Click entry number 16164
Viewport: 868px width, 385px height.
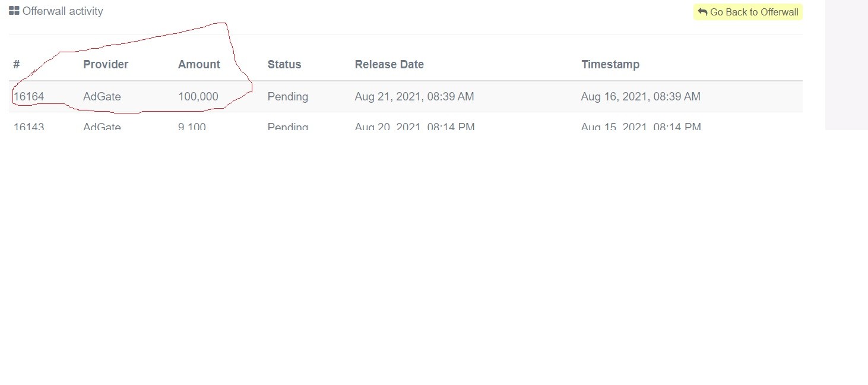click(x=28, y=96)
